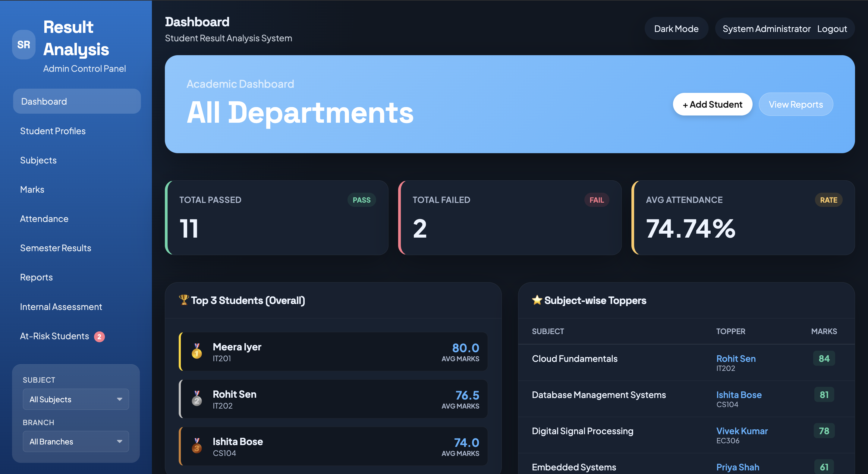Open Vivek Kumar topper link

click(x=742, y=431)
